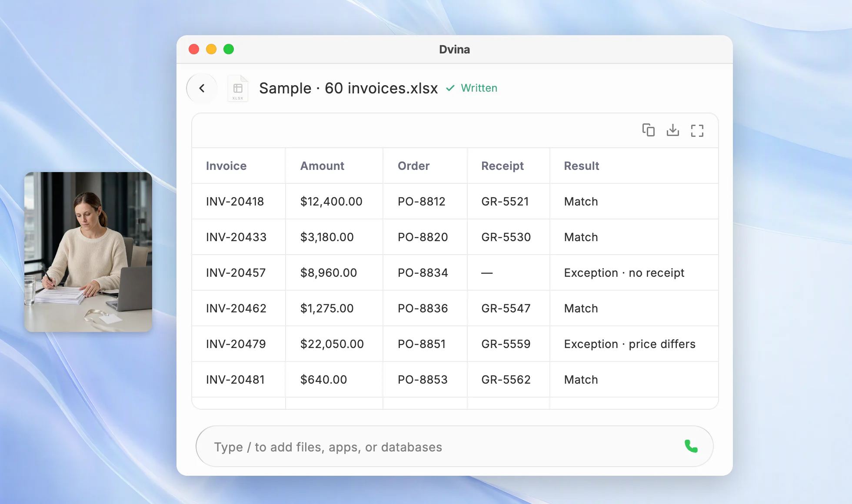Start a call with the green phone icon
This screenshot has width=852, height=504.
pos(691,446)
